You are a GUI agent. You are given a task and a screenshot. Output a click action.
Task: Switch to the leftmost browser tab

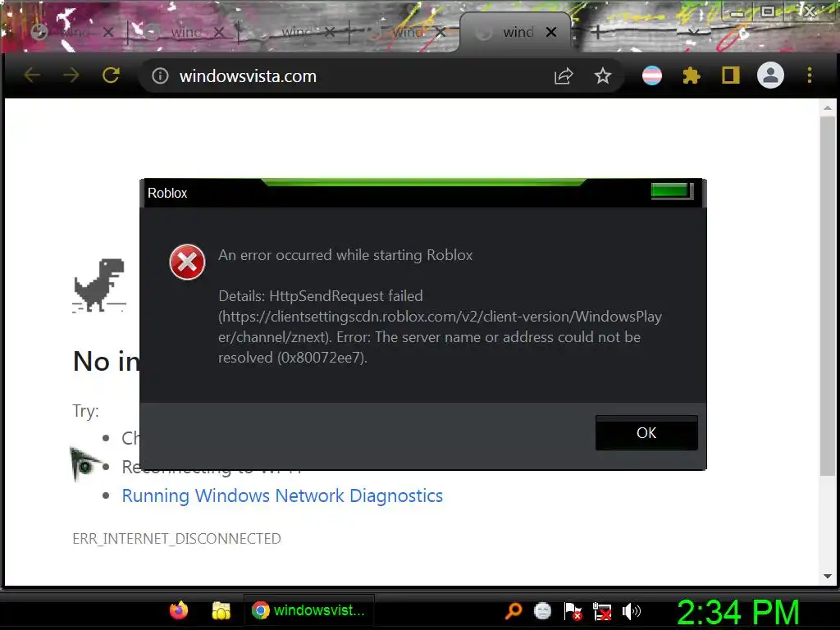(71, 33)
